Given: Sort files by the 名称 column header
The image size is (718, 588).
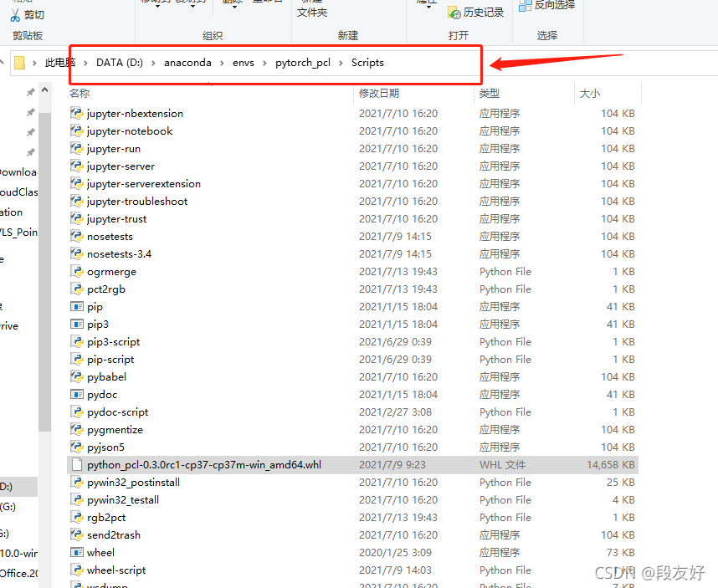Looking at the screenshot, I should tap(81, 93).
